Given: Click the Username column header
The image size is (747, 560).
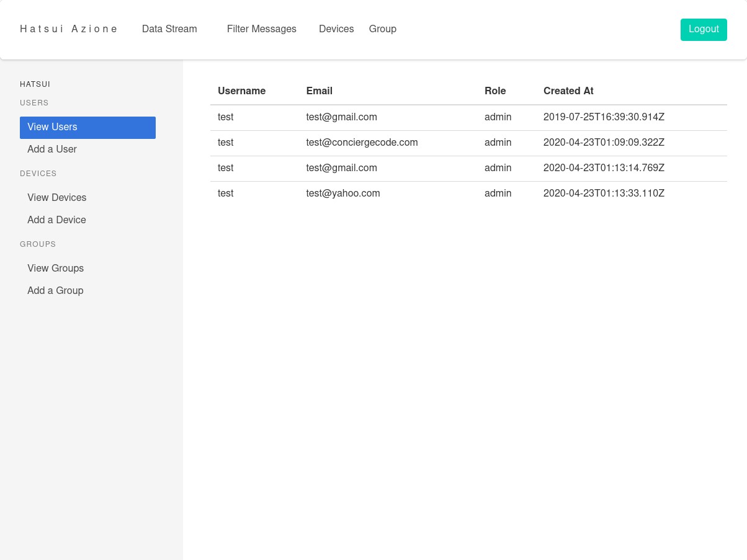Looking at the screenshot, I should click(x=241, y=91).
